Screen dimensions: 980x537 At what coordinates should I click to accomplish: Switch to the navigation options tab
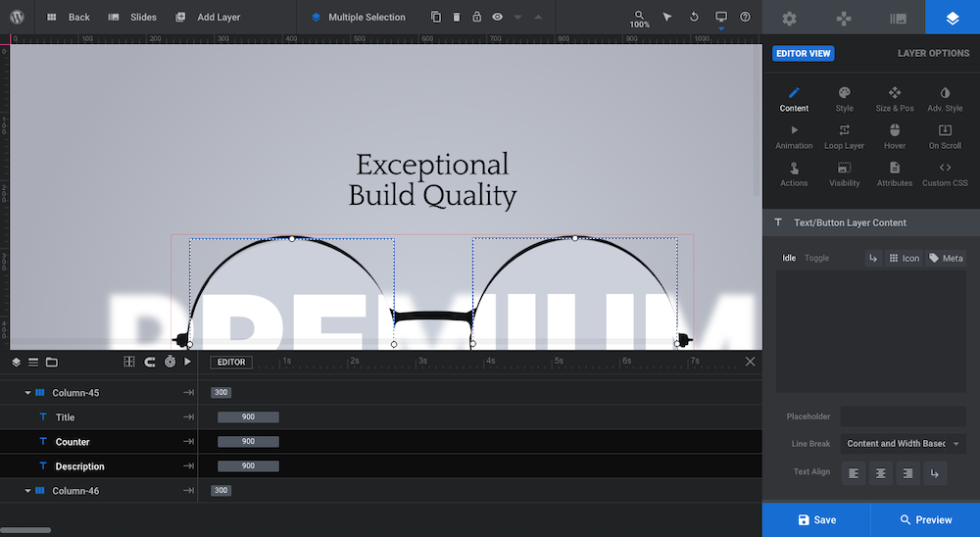pos(844,19)
